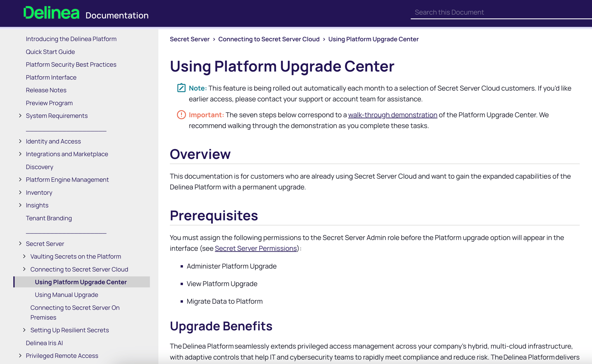Screen dimensions: 592x364
Task: Expand the Platform Engine Management section
Action: point(20,179)
